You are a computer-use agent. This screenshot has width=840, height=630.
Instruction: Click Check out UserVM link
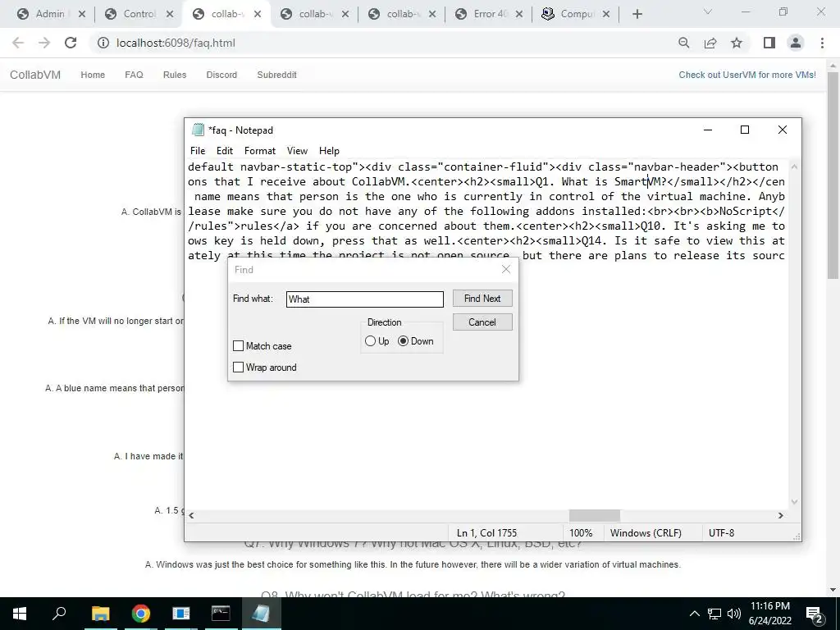(x=747, y=75)
